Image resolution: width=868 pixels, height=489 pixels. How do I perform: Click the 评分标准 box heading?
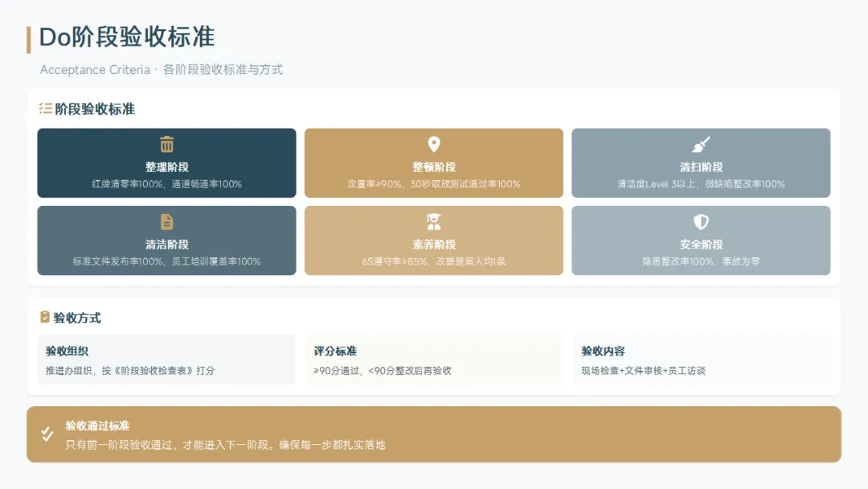[x=335, y=351]
